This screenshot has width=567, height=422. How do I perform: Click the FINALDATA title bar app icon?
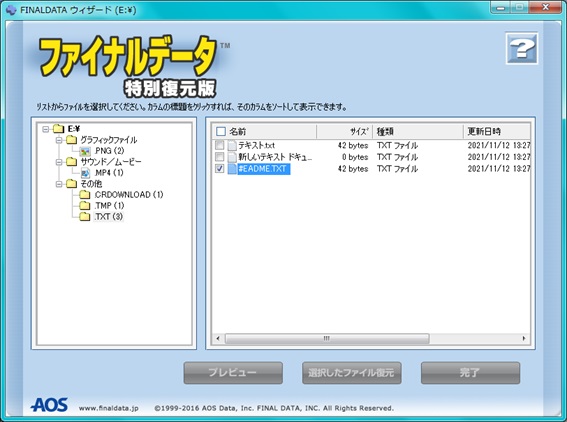(x=11, y=10)
